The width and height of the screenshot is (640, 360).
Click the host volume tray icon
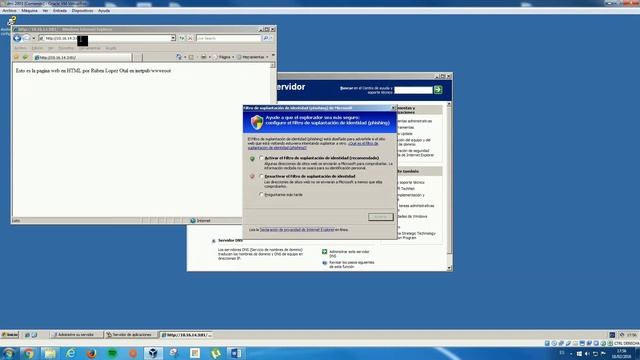[x=587, y=354]
